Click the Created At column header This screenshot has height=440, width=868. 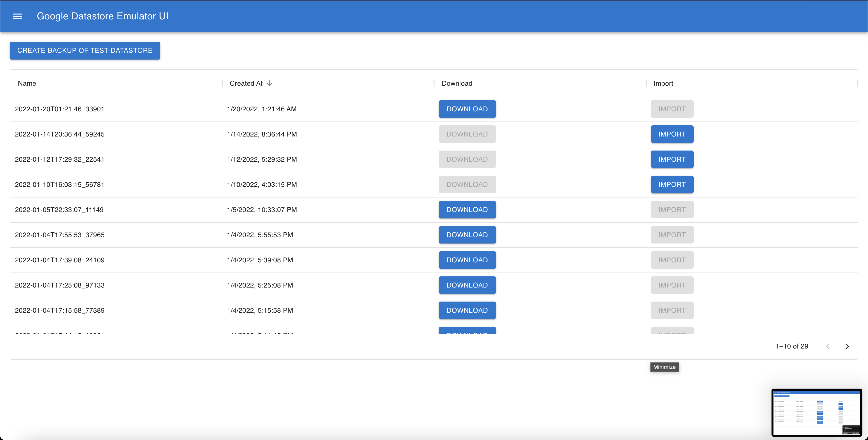click(246, 83)
